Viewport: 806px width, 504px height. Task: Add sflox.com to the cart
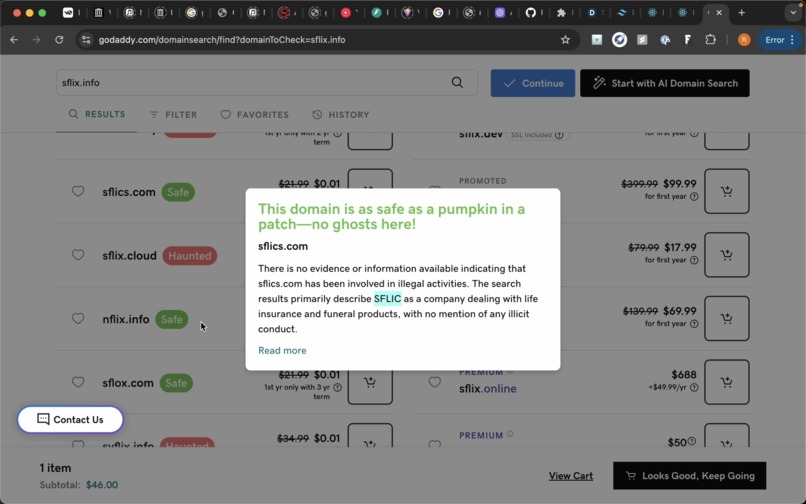pyautogui.click(x=370, y=383)
